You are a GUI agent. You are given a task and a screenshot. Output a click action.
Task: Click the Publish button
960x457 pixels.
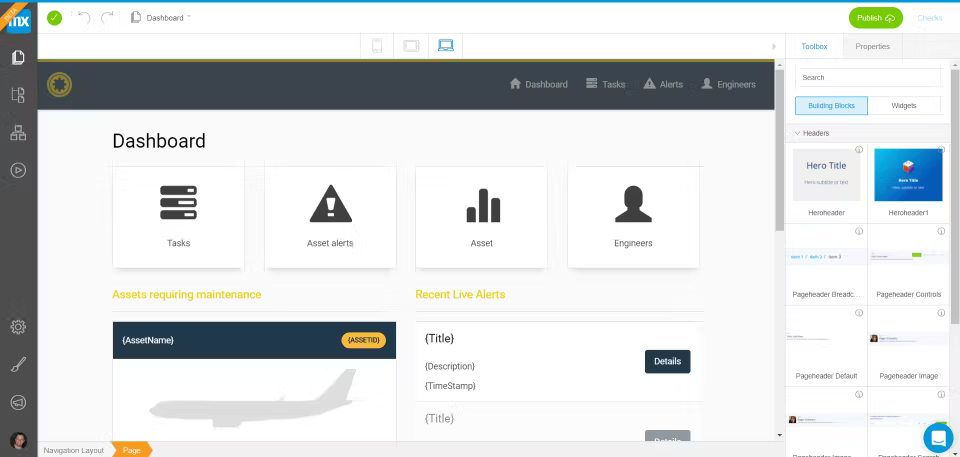click(876, 18)
